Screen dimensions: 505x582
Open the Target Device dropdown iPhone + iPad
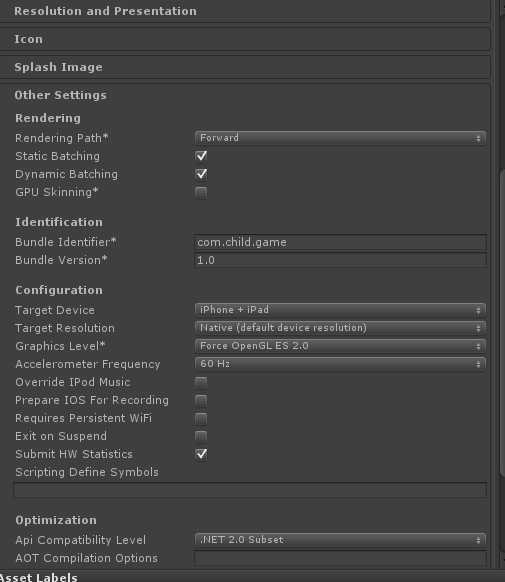click(x=340, y=310)
